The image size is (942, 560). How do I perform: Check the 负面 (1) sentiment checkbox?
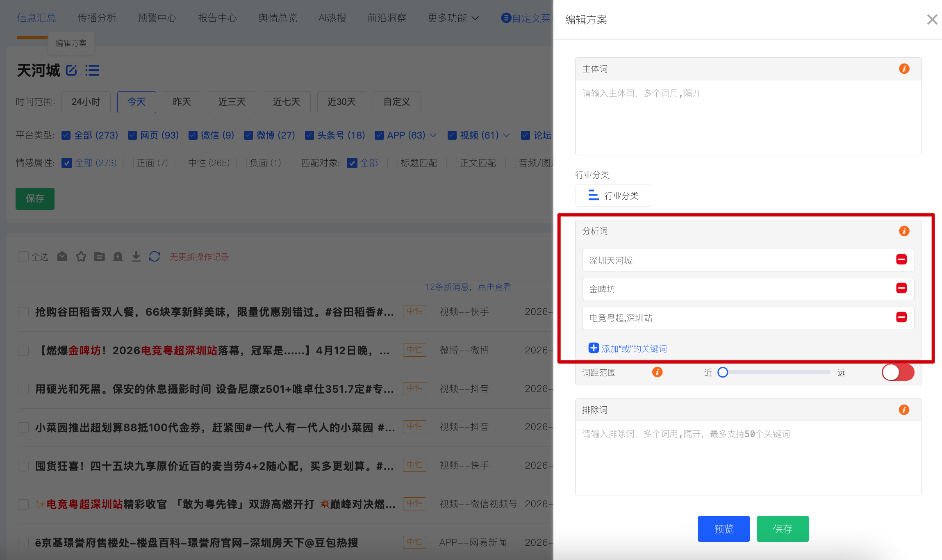pyautogui.click(x=241, y=163)
